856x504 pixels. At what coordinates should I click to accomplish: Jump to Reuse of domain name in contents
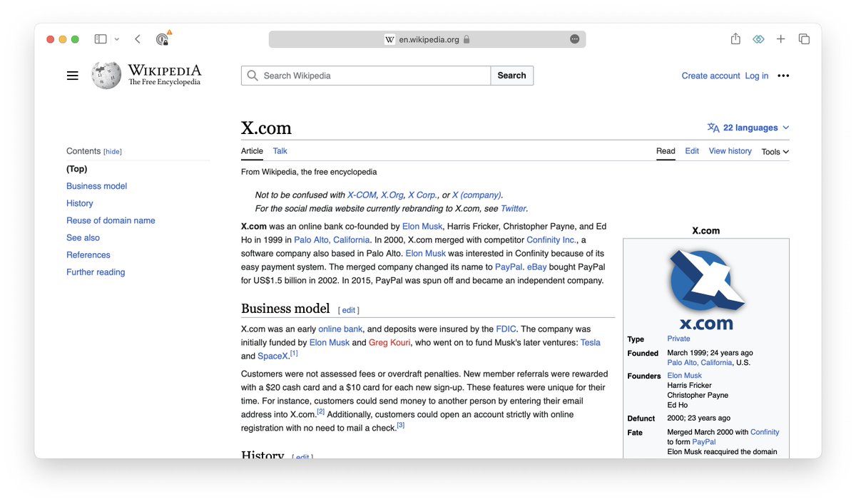[x=111, y=220]
